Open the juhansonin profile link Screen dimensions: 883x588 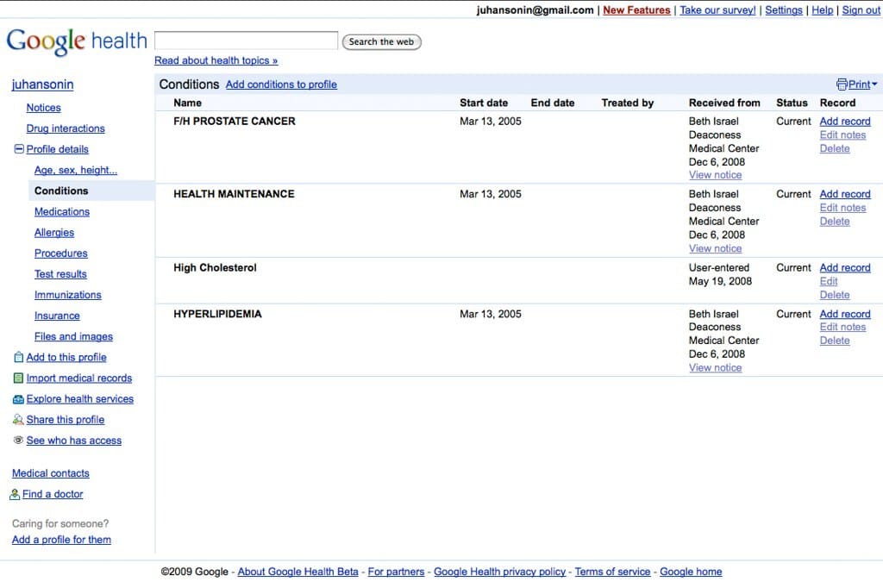coord(43,84)
